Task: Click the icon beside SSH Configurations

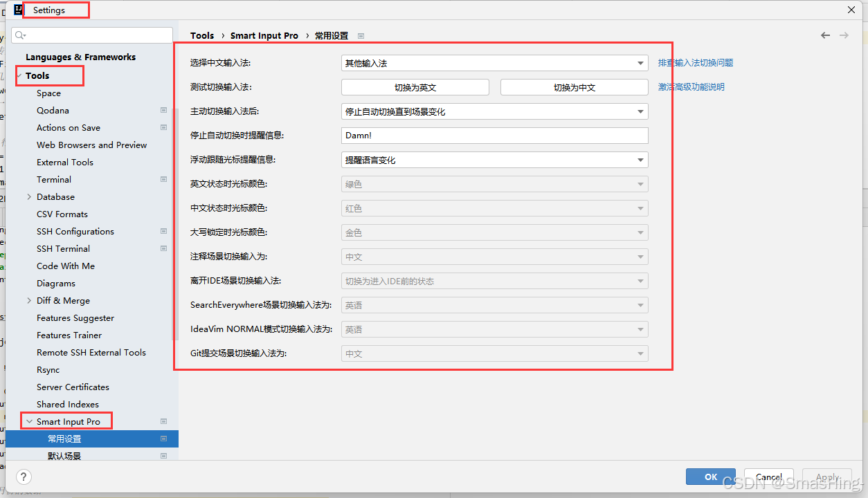Action: (163, 231)
